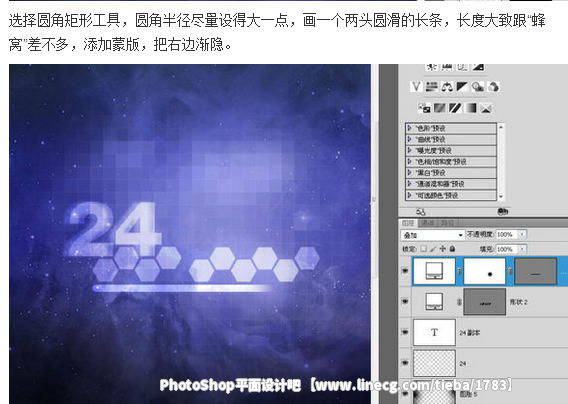
Task: Hide the 24 副本 text layer
Action: click(x=405, y=332)
